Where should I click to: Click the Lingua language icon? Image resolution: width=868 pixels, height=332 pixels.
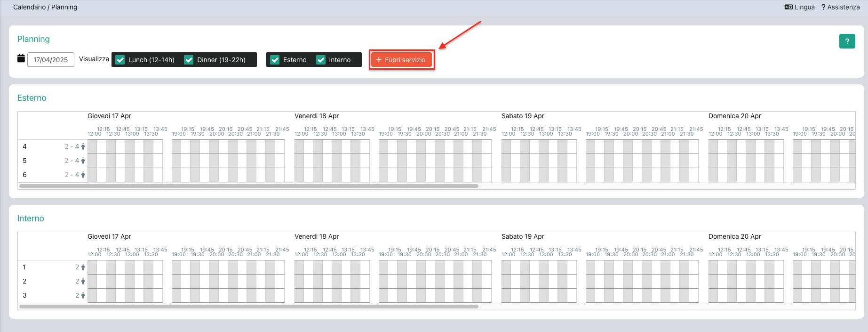pos(789,7)
